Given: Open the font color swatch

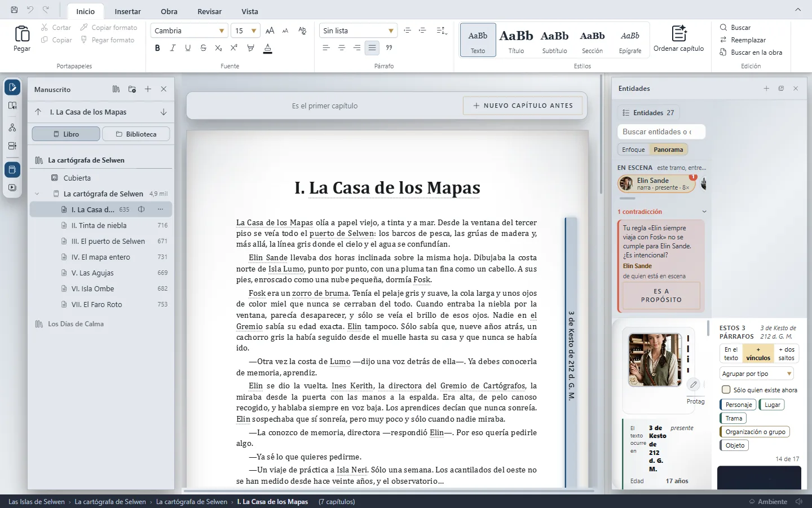Looking at the screenshot, I should [268, 49].
